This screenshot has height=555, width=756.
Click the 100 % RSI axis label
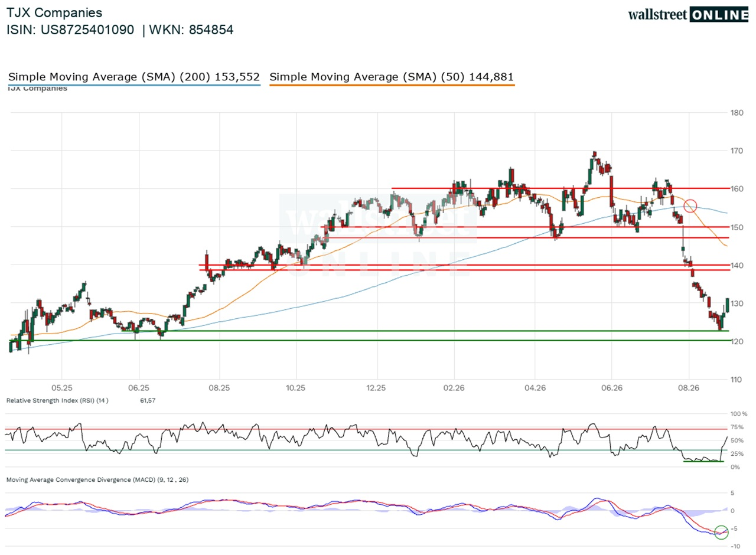pos(739,414)
